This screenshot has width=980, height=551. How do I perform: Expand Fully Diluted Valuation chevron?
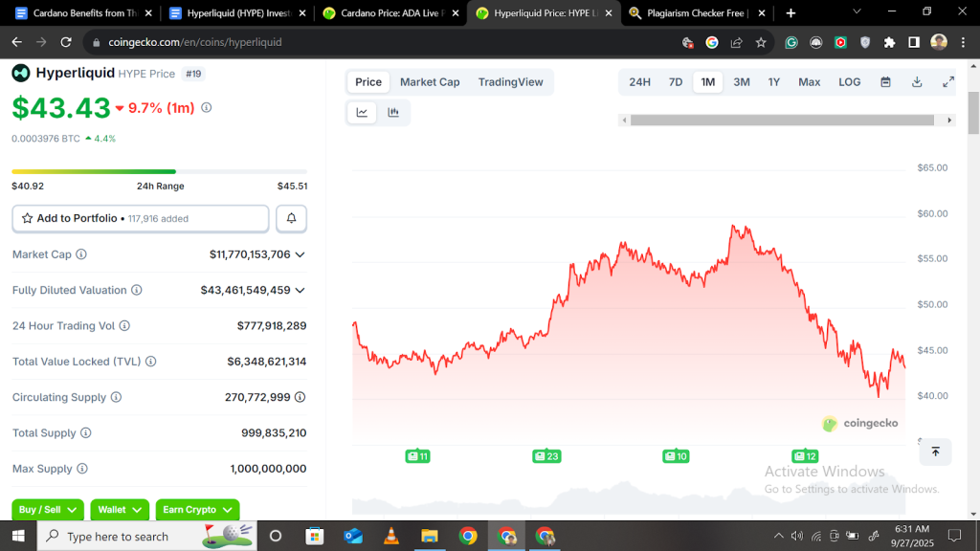click(300, 290)
